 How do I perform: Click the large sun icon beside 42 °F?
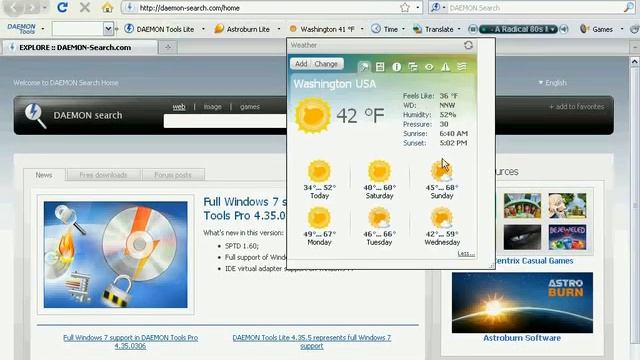[313, 116]
